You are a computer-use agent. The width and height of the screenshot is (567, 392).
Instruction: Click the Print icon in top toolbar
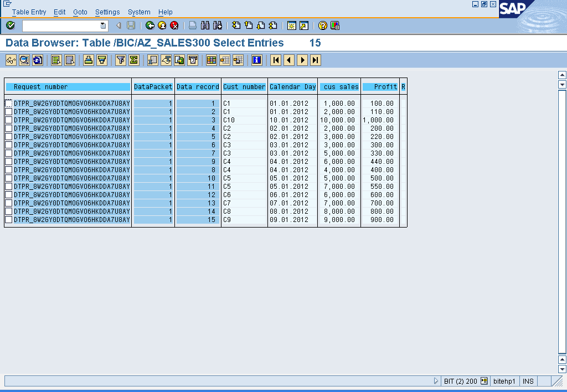click(x=193, y=25)
